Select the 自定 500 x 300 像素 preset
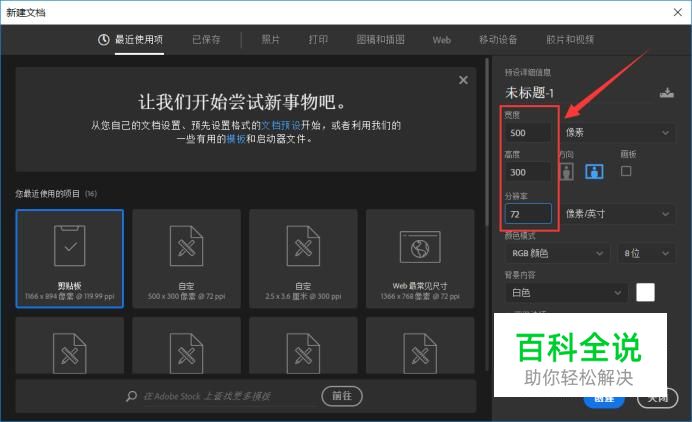 click(186, 259)
